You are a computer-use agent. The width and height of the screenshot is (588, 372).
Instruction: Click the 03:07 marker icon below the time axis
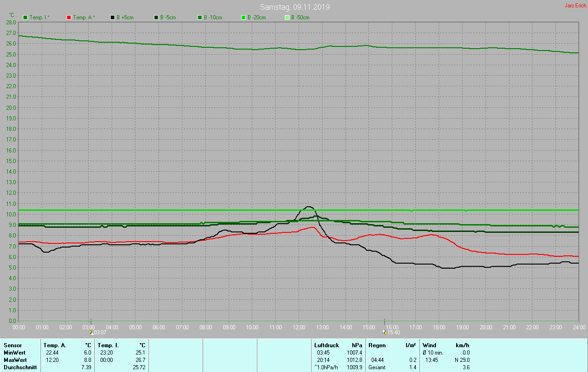pos(91,332)
